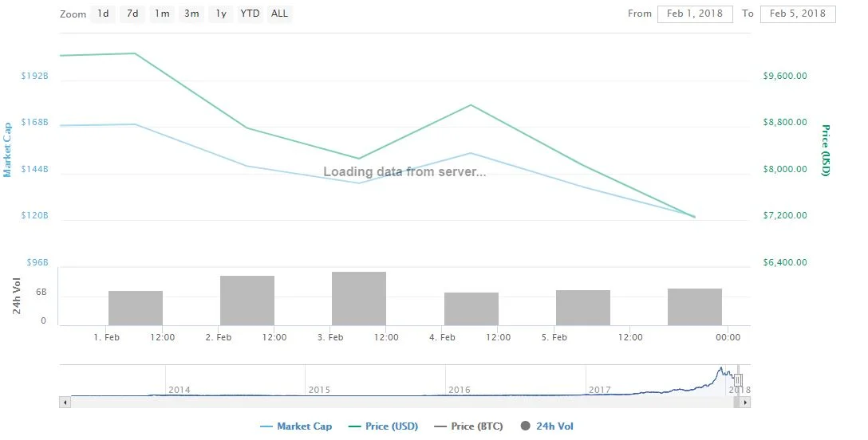Click navigator scrollbar left arrow

(65, 403)
